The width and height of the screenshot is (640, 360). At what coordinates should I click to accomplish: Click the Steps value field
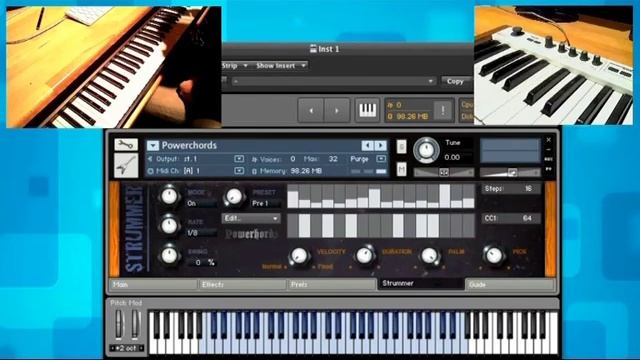511,189
